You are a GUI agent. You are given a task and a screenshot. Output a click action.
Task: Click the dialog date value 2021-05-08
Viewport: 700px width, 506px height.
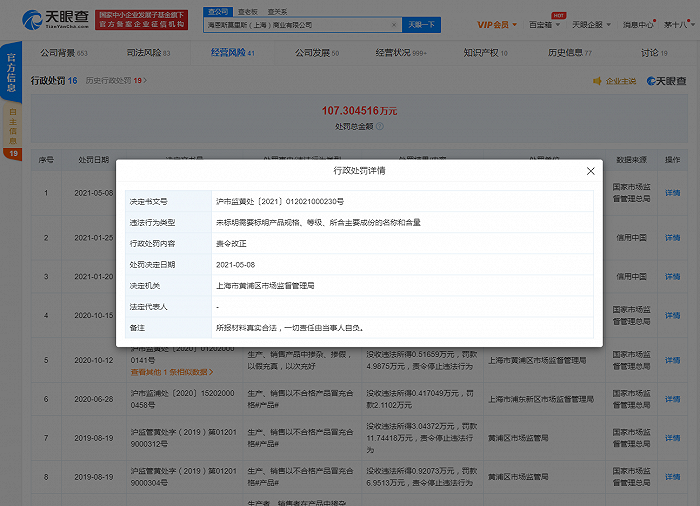[235, 264]
